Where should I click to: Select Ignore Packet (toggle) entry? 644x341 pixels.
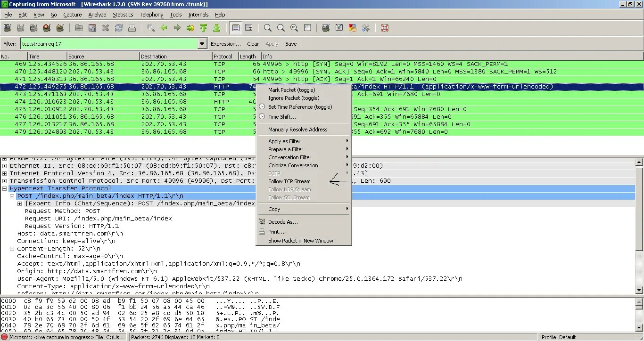pyautogui.click(x=304, y=98)
